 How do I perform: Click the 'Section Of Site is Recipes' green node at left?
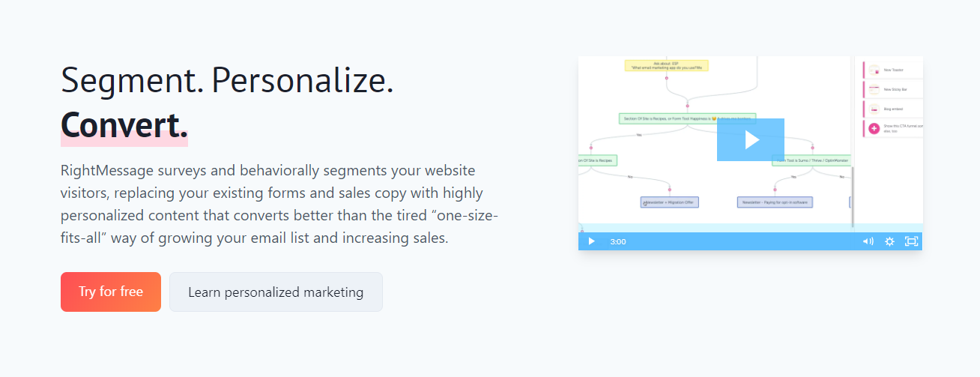pyautogui.click(x=598, y=160)
